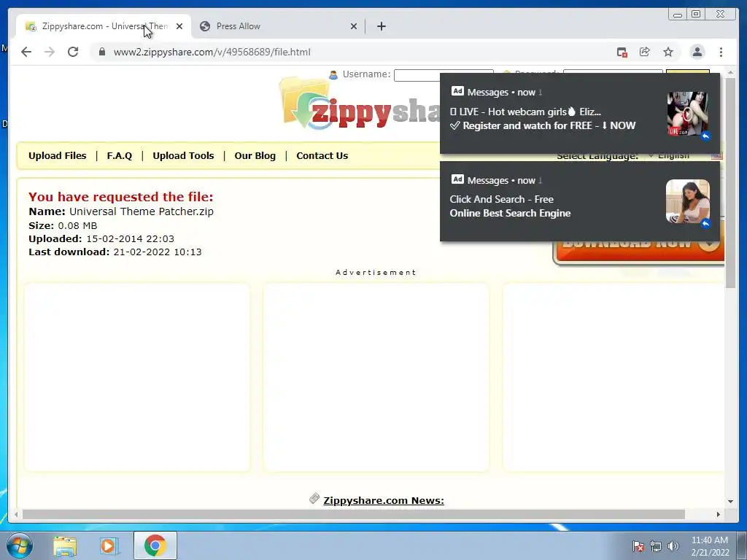
Task: Open the Zippyshare.com News link
Action: point(384,500)
